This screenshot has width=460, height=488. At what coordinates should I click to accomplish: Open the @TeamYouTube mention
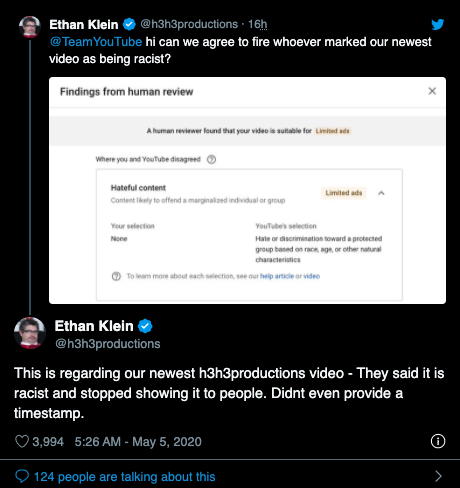click(x=96, y=42)
